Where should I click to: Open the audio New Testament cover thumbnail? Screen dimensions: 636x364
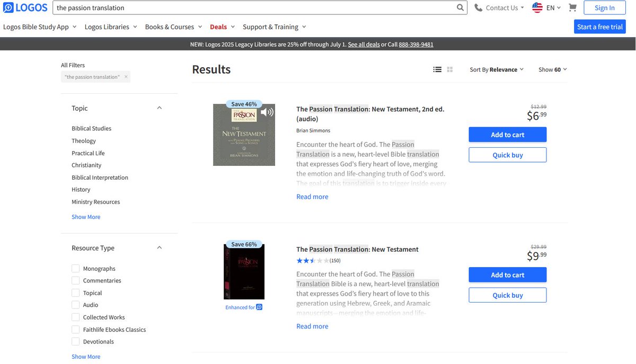244,135
